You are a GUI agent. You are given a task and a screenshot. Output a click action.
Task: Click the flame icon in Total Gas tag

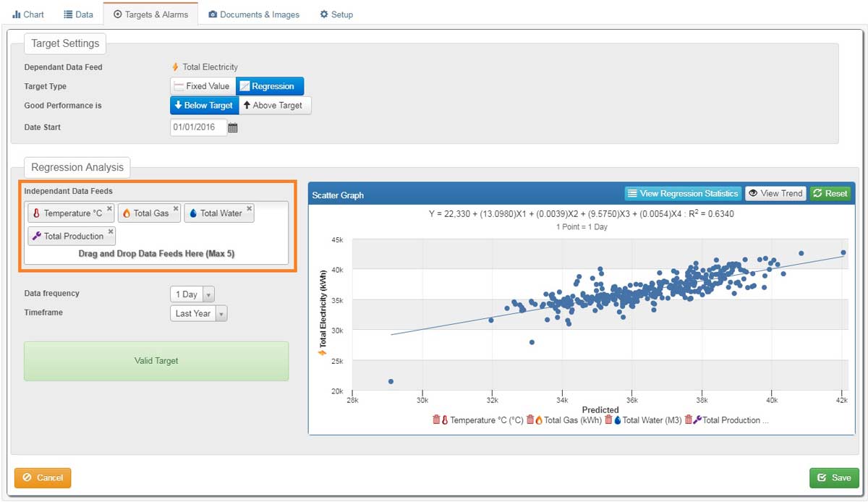[127, 213]
